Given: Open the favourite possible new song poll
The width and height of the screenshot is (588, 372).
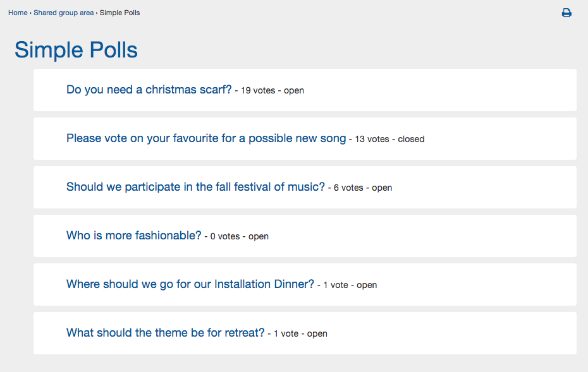Looking at the screenshot, I should (206, 138).
